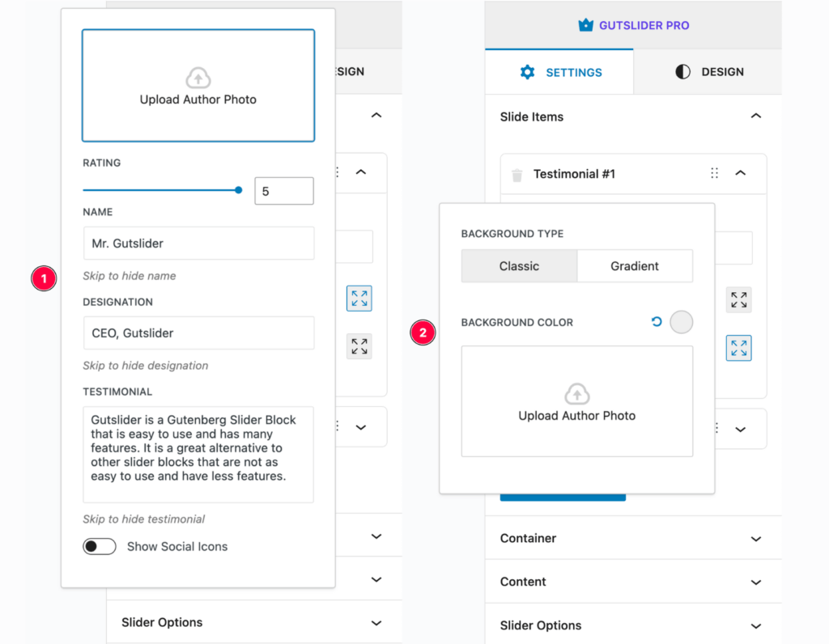
Task: Toggle the Show Social Icons switch
Action: click(100, 547)
